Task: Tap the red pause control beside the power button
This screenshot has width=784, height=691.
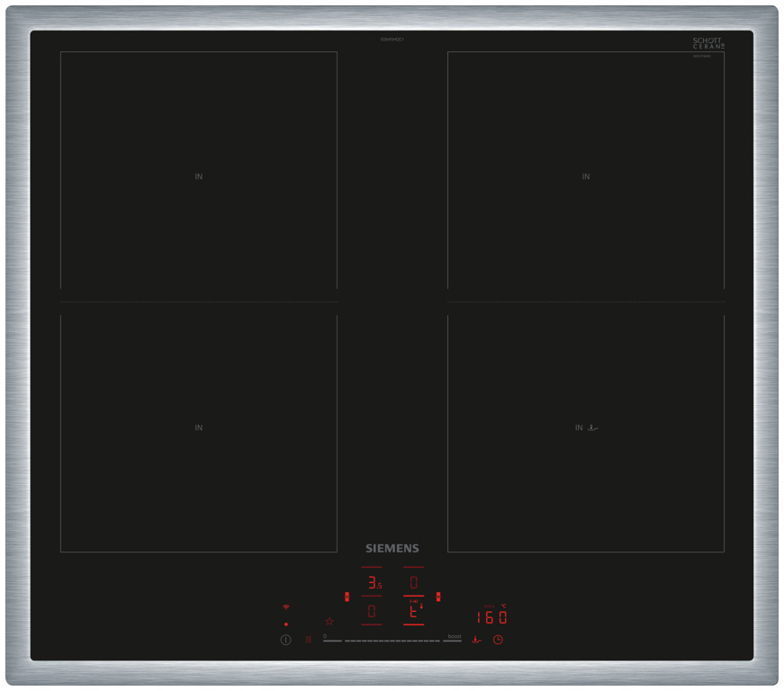Action: click(x=309, y=640)
